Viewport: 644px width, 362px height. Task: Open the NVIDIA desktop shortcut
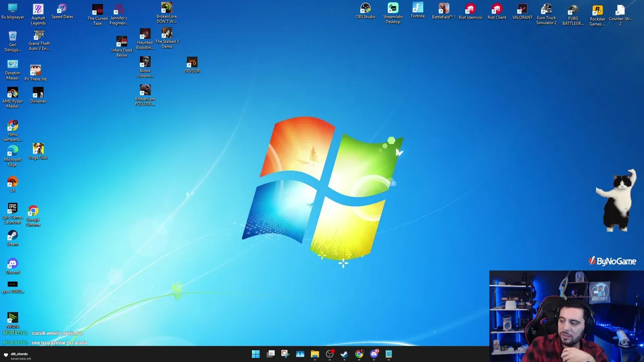[x=13, y=321]
